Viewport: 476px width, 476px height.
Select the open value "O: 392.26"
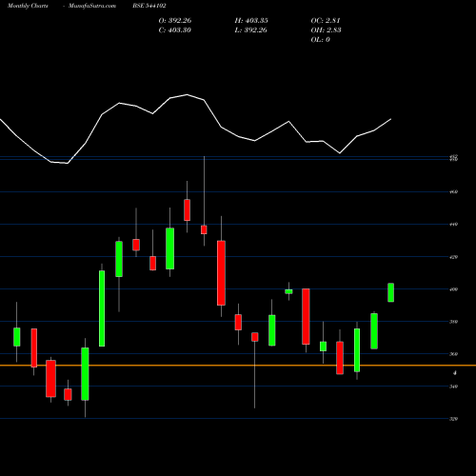pos(175,21)
